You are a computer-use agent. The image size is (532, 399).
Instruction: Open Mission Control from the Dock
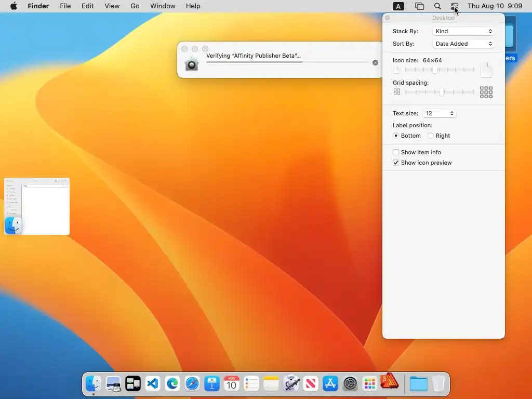click(x=132, y=384)
